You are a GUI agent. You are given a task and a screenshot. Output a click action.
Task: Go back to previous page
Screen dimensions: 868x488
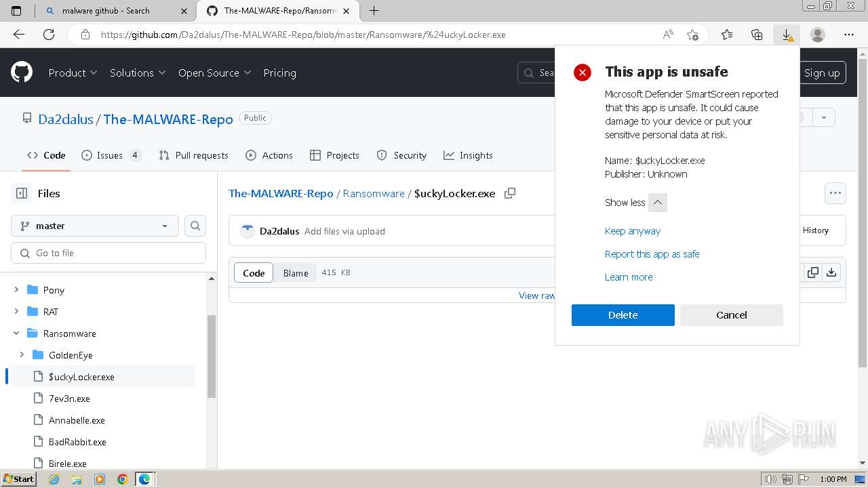19,35
